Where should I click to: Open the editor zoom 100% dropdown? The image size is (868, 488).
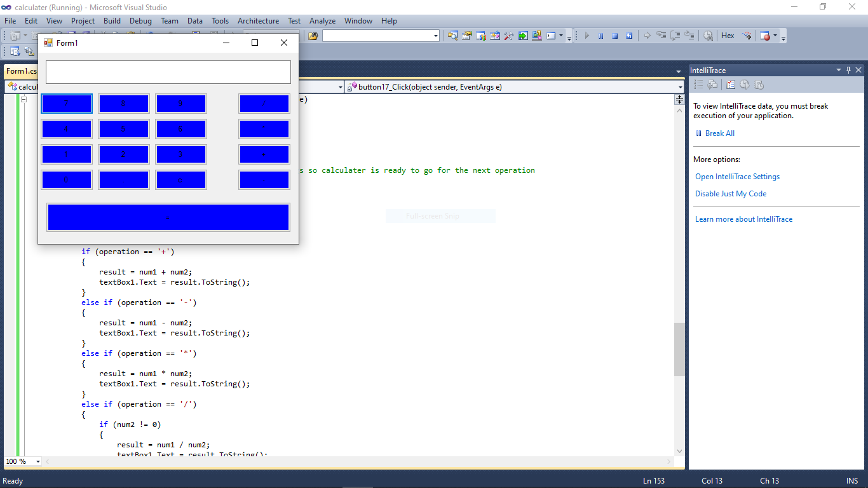(37, 461)
